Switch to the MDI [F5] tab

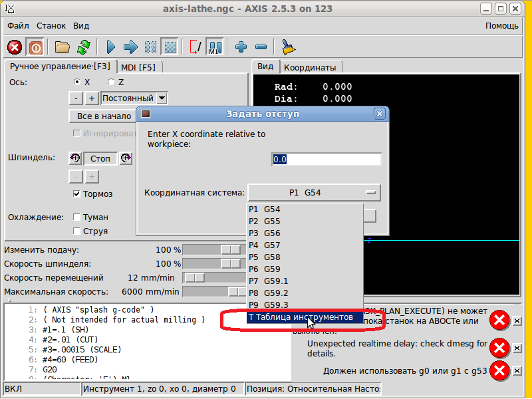[x=138, y=67]
